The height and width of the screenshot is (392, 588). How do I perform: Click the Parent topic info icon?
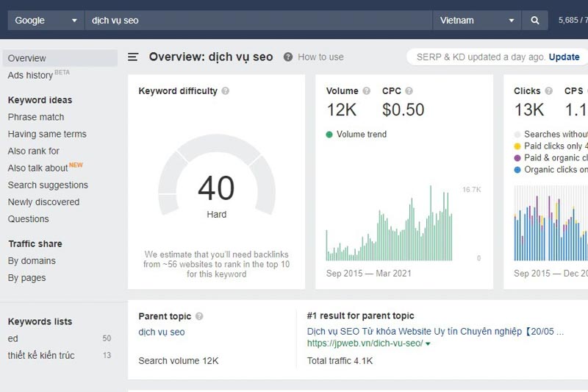point(199,316)
